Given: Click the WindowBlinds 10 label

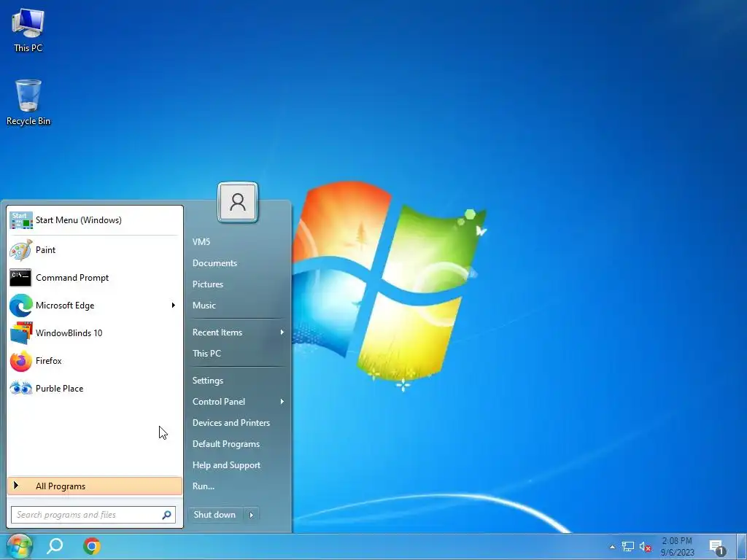Looking at the screenshot, I should 69,332.
